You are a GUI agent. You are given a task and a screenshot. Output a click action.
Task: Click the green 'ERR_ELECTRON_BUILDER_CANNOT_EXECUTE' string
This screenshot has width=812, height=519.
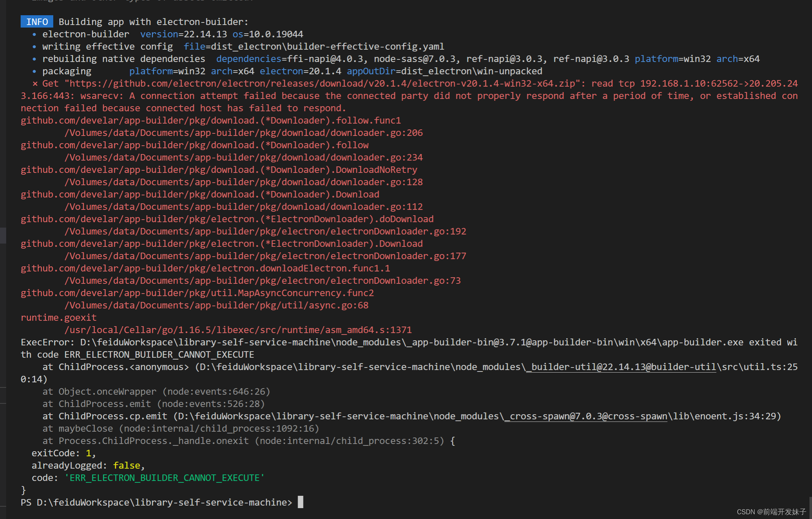(164, 478)
